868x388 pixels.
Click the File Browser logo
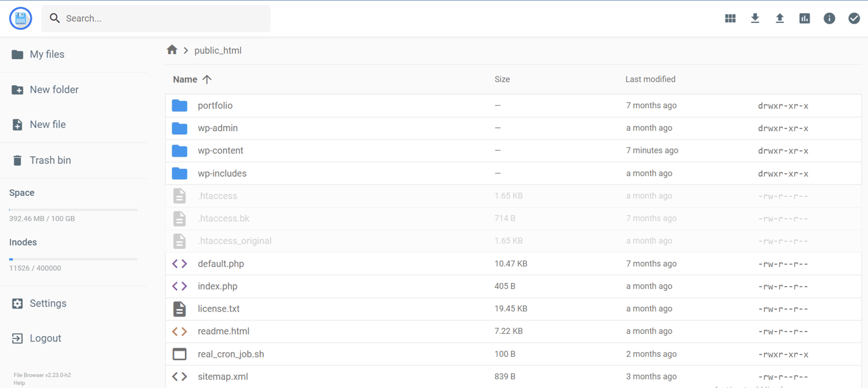[20, 18]
